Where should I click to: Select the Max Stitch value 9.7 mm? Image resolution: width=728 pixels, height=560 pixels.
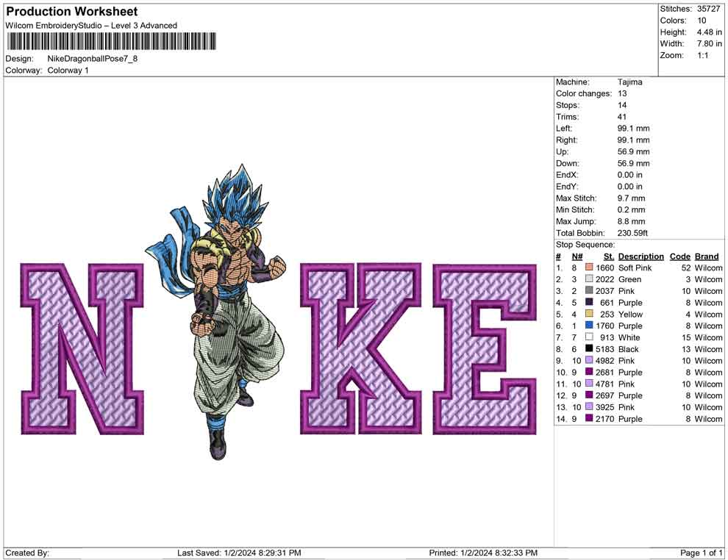click(x=631, y=198)
